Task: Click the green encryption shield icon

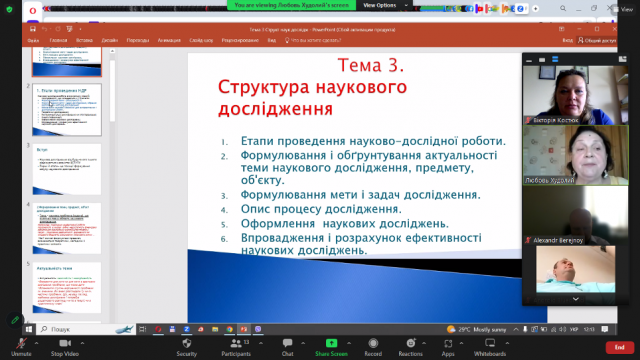Action: pos(9,9)
